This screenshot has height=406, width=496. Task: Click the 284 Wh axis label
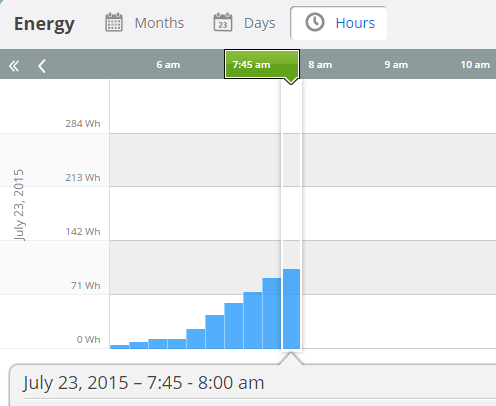click(x=83, y=124)
